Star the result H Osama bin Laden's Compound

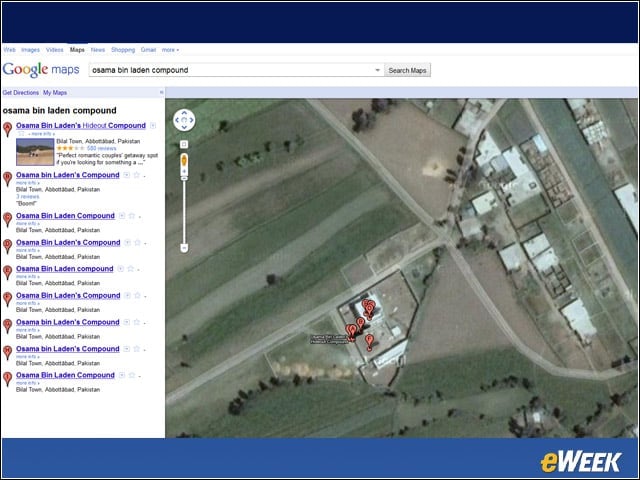(137, 349)
